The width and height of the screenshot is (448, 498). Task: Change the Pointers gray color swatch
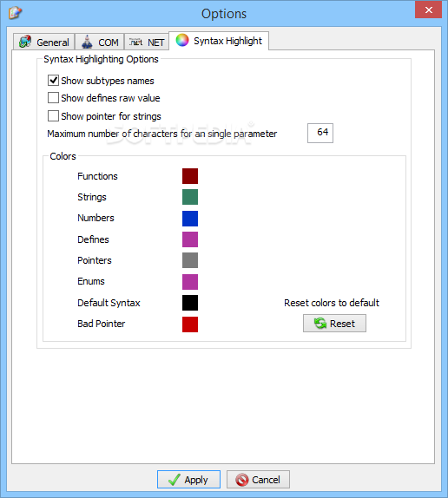click(190, 260)
